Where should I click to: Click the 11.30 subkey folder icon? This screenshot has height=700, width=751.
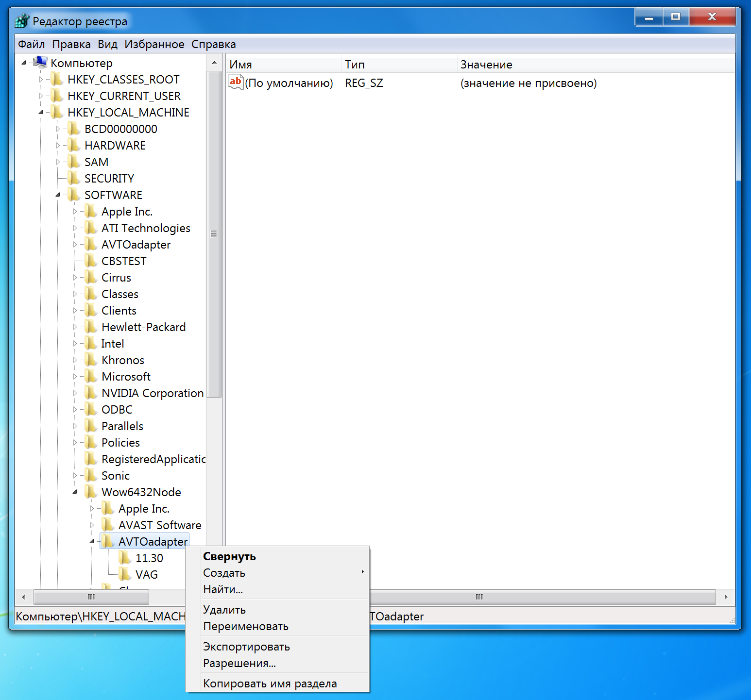pos(124,557)
